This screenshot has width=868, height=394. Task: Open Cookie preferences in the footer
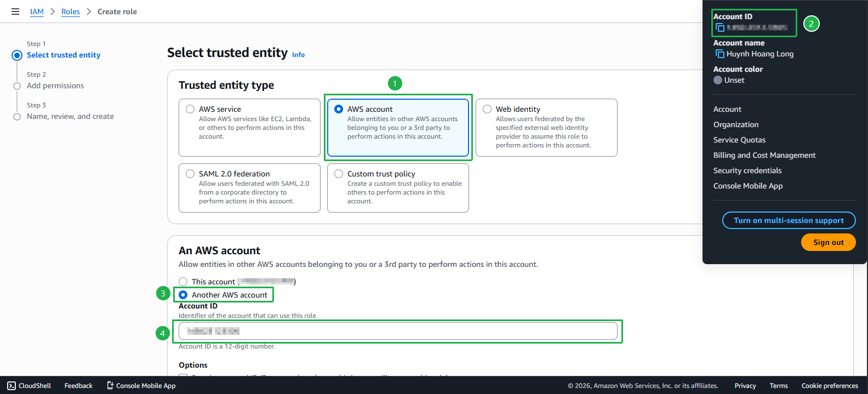830,386
